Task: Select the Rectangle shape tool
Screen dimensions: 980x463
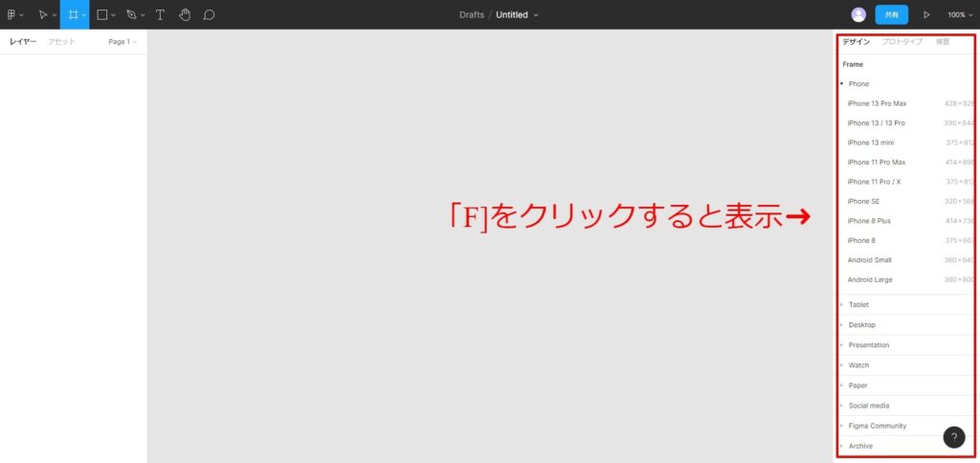Action: [102, 15]
